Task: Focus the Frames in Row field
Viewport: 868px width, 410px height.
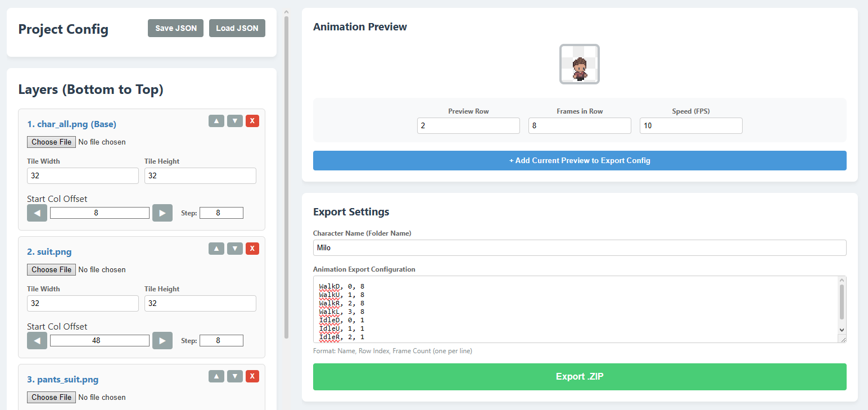Action: (580, 126)
